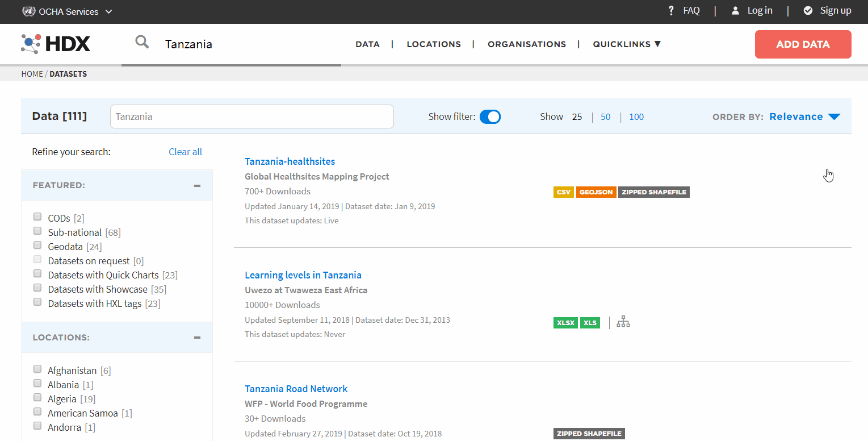The image size is (868, 441).
Task: Tick the Afghanistan location checkbox
Action: coord(37,369)
